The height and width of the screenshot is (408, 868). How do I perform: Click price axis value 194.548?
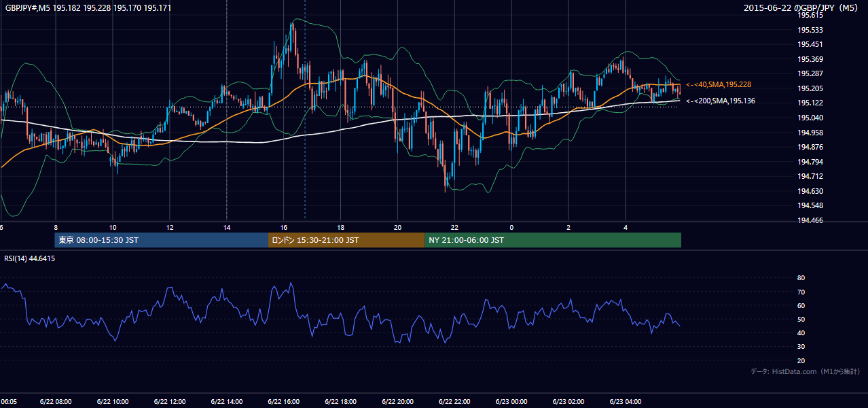pyautogui.click(x=810, y=205)
